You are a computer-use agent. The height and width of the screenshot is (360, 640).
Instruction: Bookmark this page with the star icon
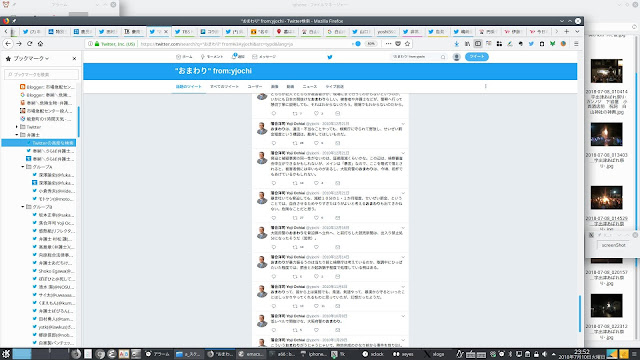(x=407, y=44)
